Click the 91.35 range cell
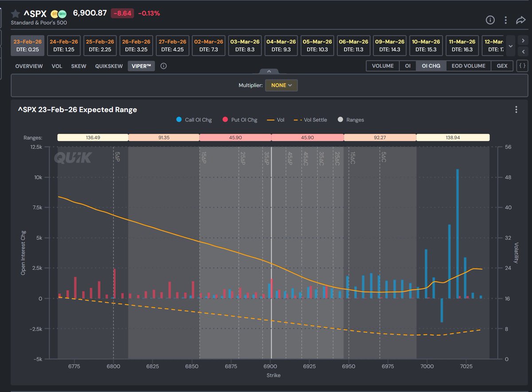532x392 pixels. (164, 138)
